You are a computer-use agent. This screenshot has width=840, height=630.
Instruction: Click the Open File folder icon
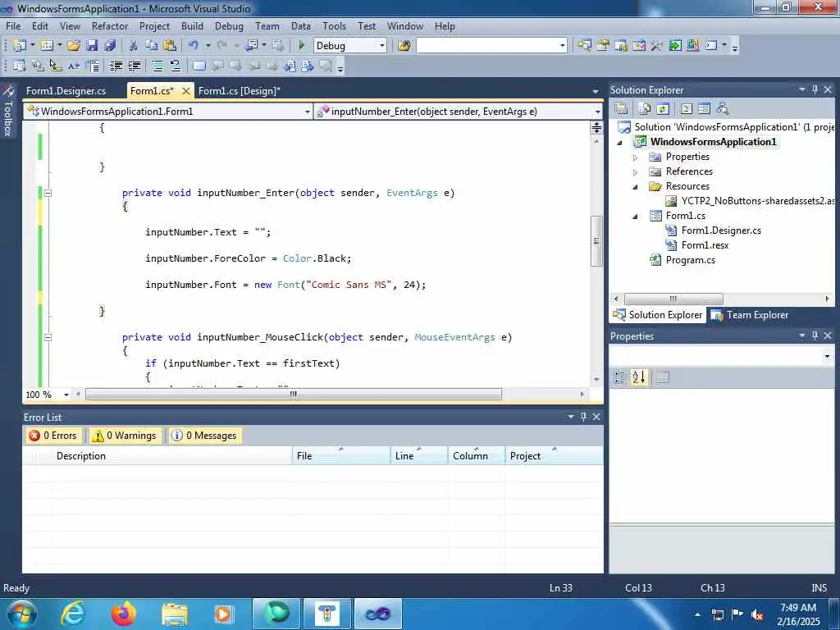pos(73,46)
